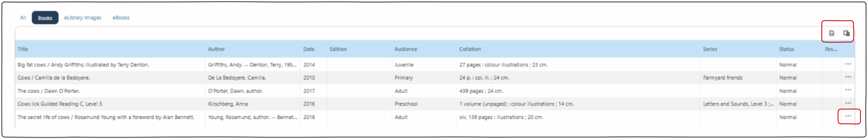The width and height of the screenshot is (868, 139).
Task: Select the row titled The cows / Dawn O'Porter
Action: 48,91
